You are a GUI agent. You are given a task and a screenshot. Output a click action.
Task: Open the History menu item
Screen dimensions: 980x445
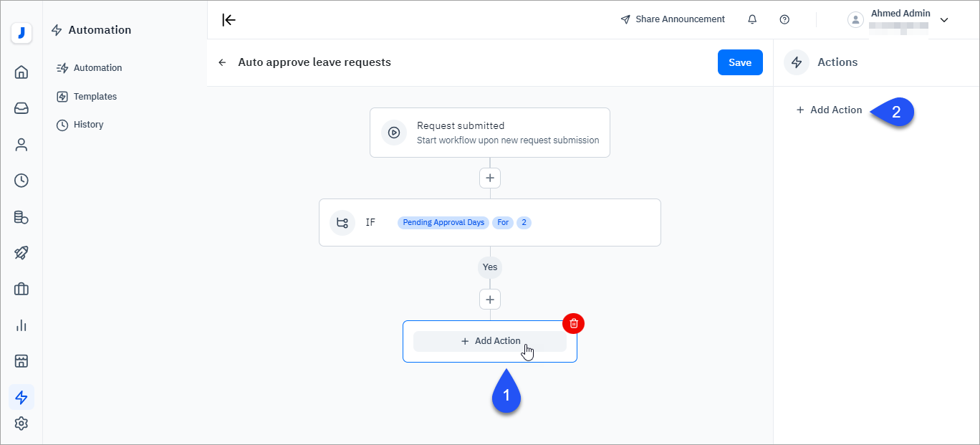pos(87,124)
